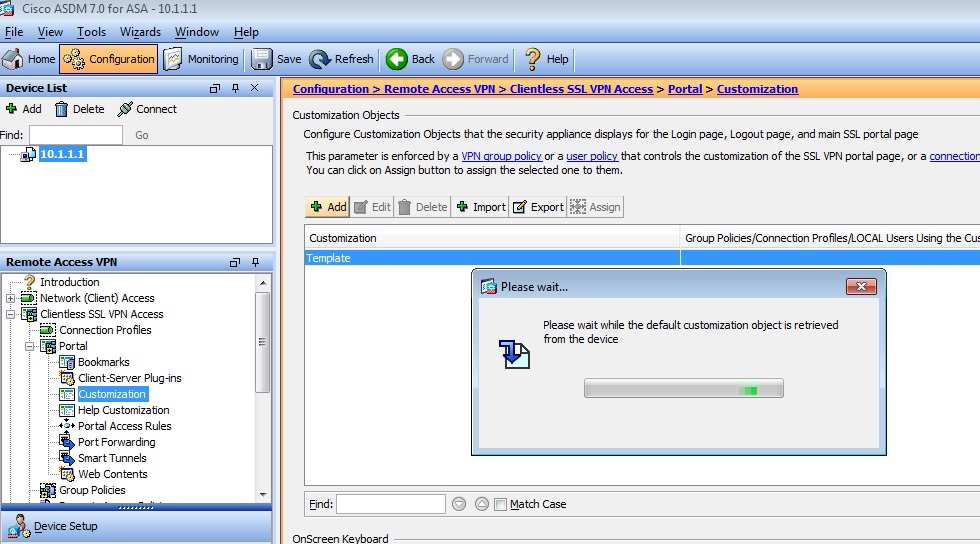Import a customization object
The image size is (980, 544).
(481, 207)
